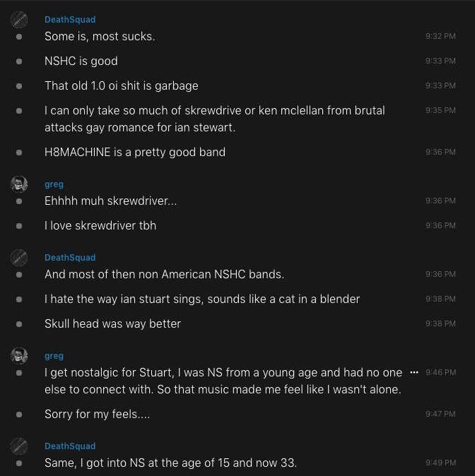Click the 9:32 PM timestamp
The height and width of the screenshot is (476, 475).
440,36
